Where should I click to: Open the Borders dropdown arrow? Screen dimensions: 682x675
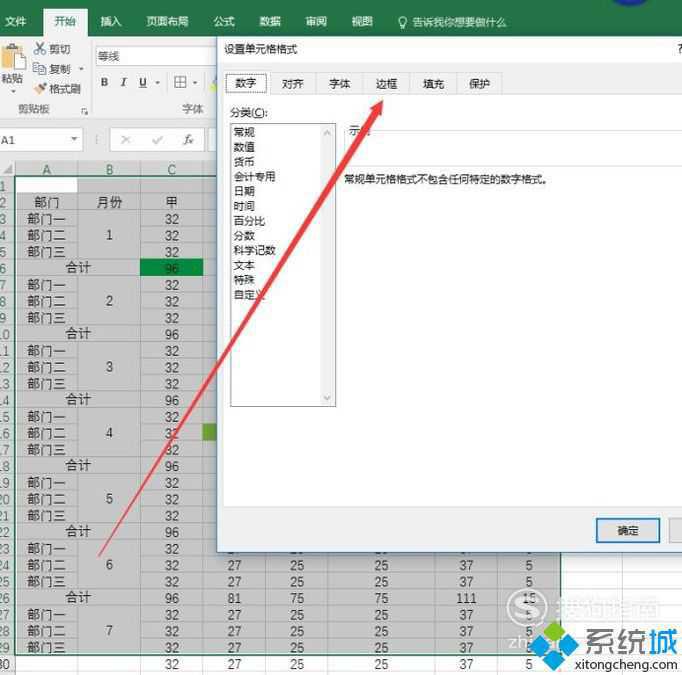coord(195,82)
